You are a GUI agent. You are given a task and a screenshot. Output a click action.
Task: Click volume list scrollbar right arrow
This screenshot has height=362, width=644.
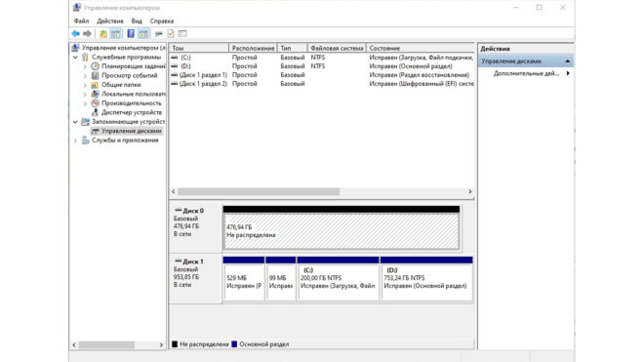[470, 191]
